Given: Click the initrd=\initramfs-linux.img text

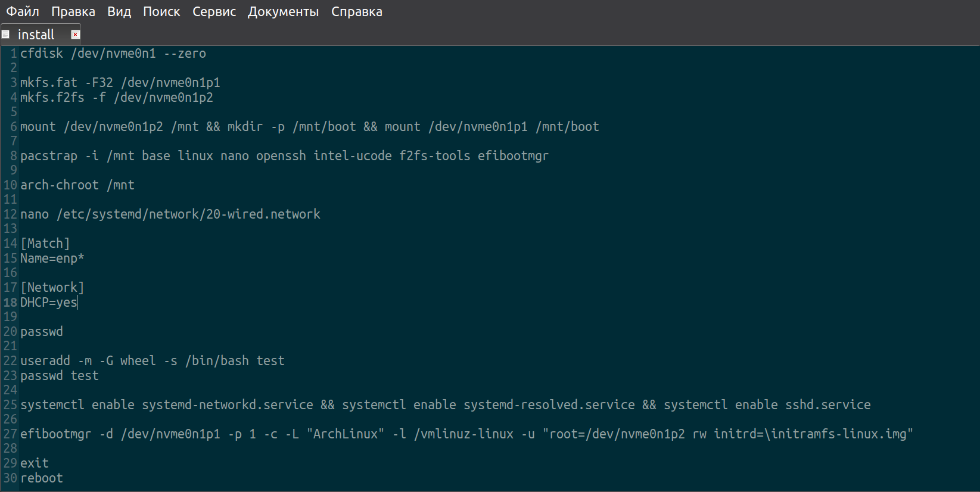Looking at the screenshot, I should point(810,434).
